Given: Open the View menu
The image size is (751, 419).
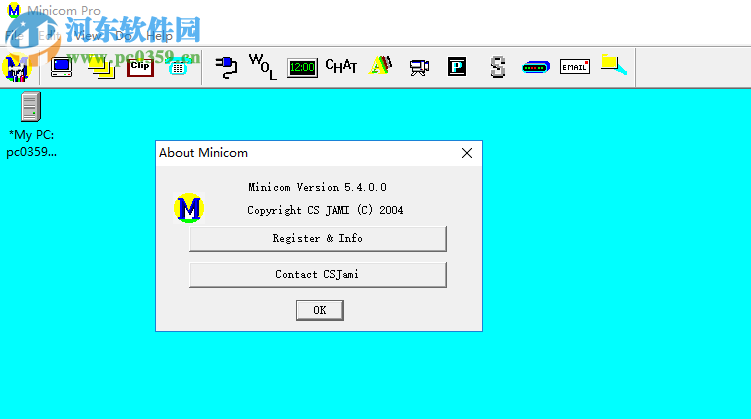Looking at the screenshot, I should (x=88, y=36).
